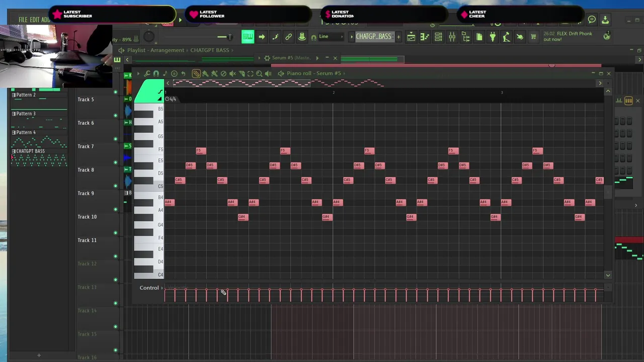Click the playback scrub speaker tool
The width and height of the screenshot is (644, 362).
pos(268,73)
